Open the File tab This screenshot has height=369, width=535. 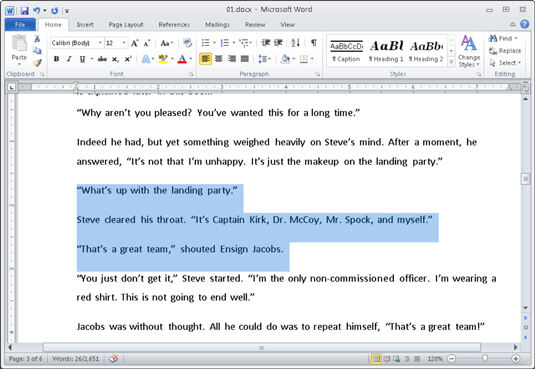point(20,25)
